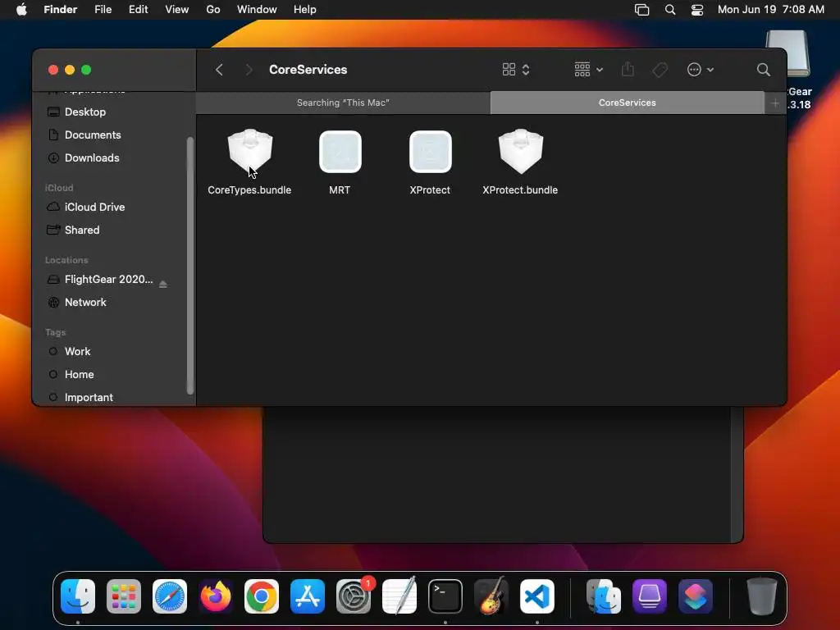The image size is (840, 630).
Task: Open Launchpad from the Dock
Action: click(x=124, y=596)
